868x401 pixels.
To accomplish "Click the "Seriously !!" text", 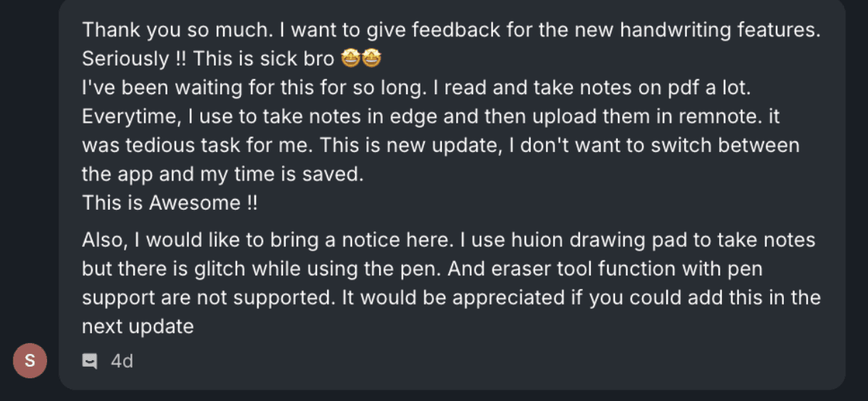I will (x=134, y=59).
